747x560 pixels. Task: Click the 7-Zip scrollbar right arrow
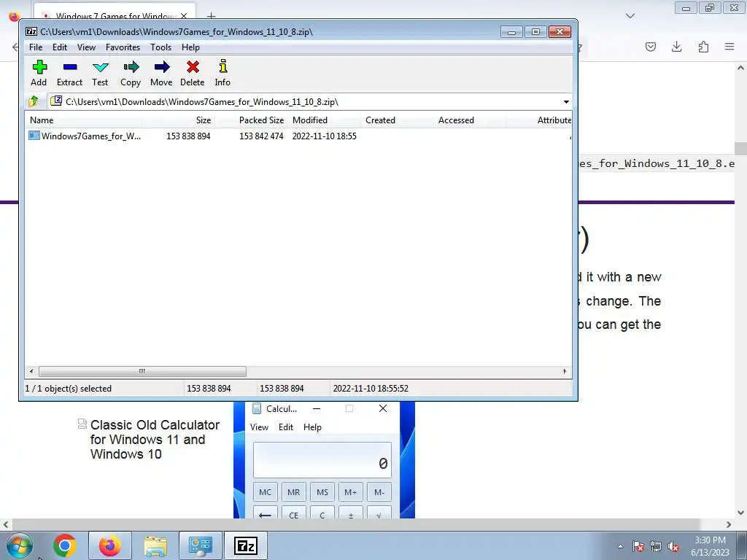point(565,371)
